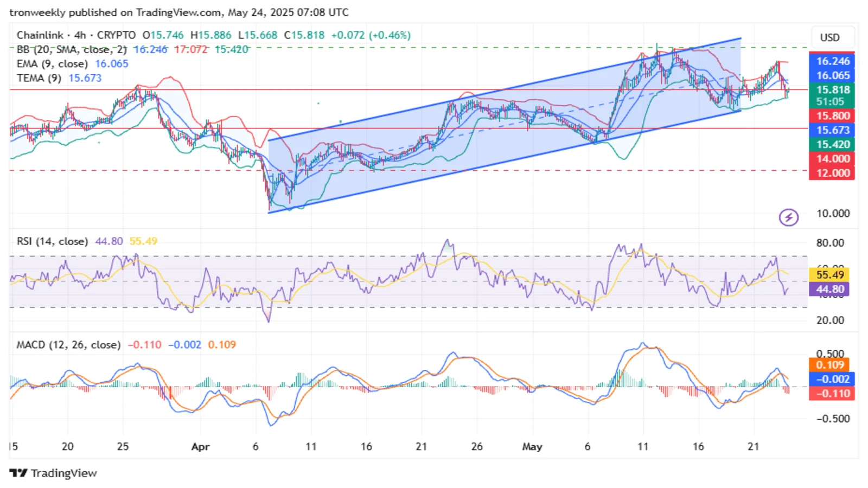868x488 pixels.
Task: Click the yellow 55.49 RSI axis tag
Action: (829, 274)
